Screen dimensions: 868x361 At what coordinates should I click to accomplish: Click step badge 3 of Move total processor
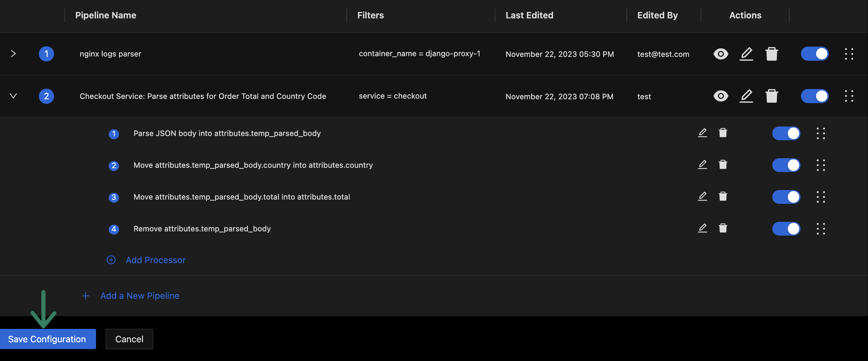(x=114, y=197)
